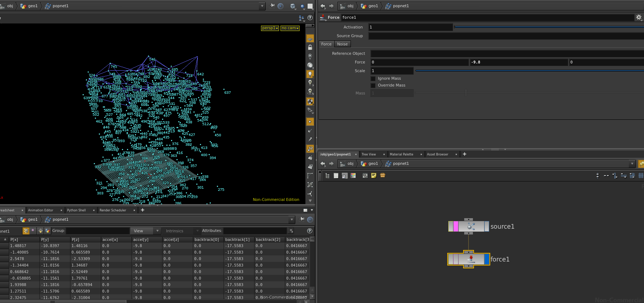Image resolution: width=644 pixels, height=303 pixels.
Task: Click popnet1 in spreadsheet path bar
Action: point(60,220)
